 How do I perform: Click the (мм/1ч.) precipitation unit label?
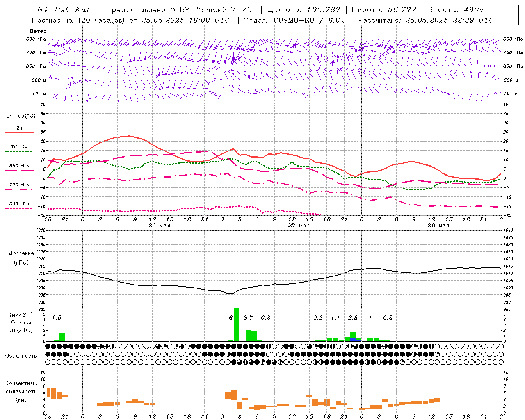pos(21,330)
